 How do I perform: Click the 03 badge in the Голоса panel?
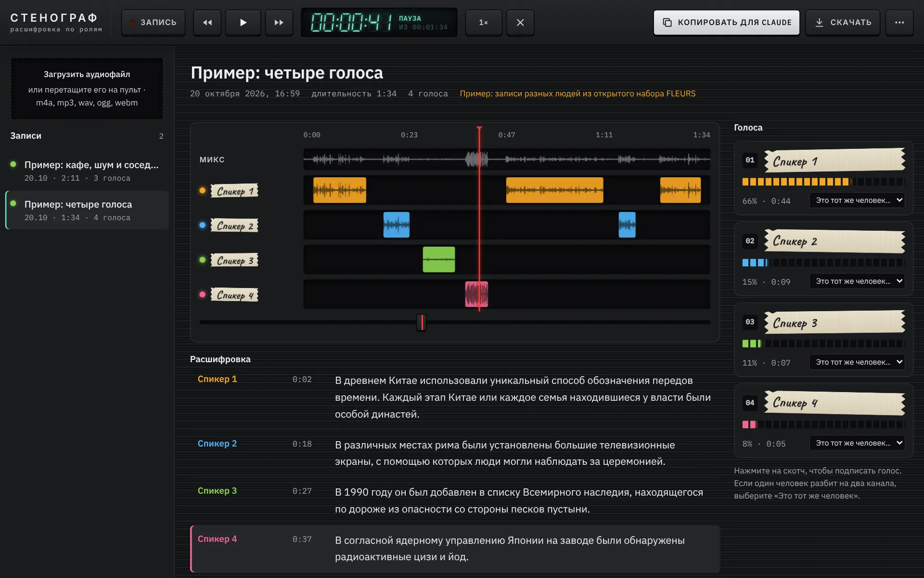click(750, 322)
